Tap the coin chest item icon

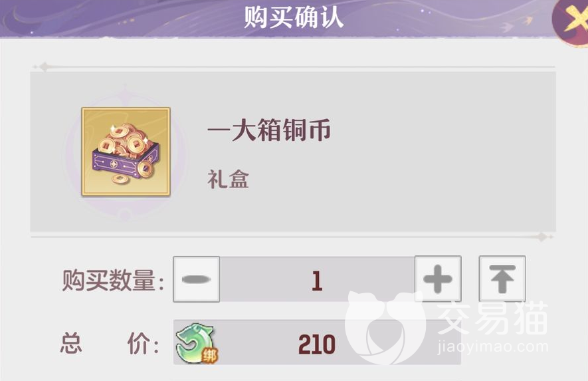126,152
